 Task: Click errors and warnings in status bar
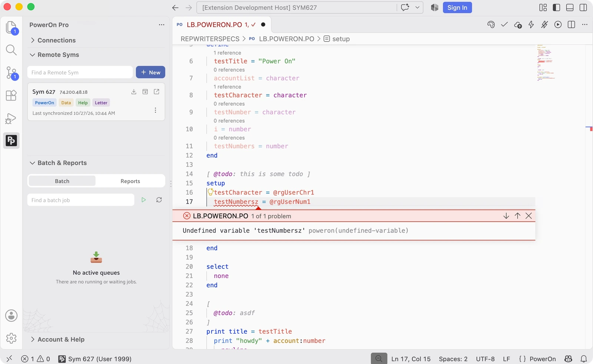click(x=36, y=359)
